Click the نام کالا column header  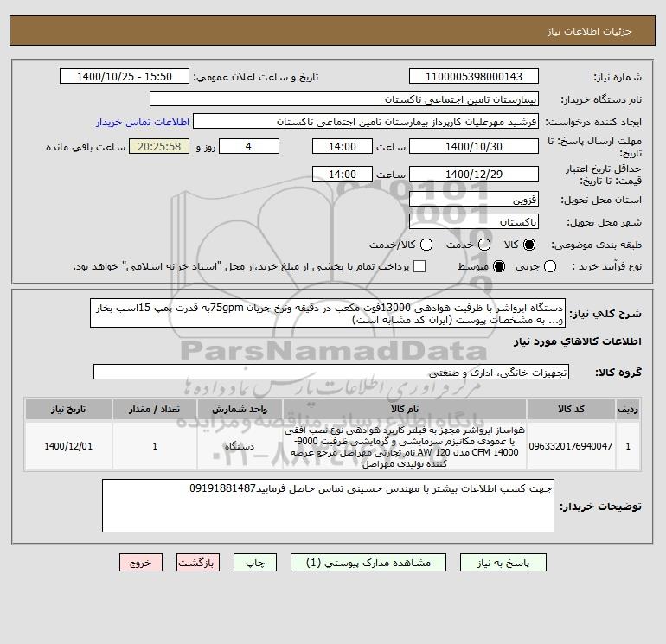point(405,409)
